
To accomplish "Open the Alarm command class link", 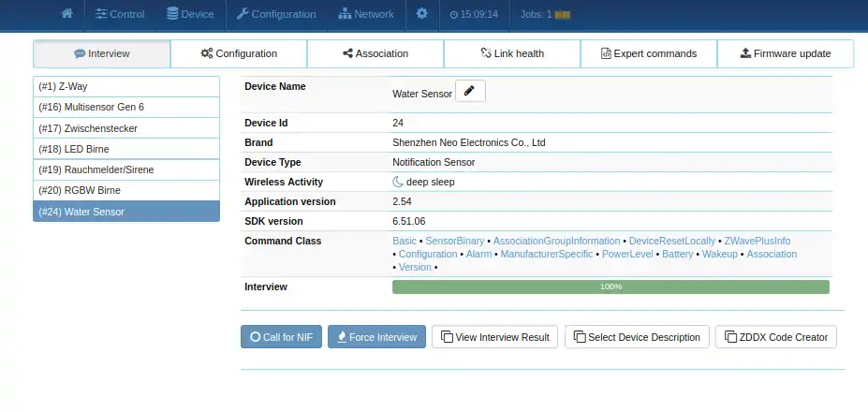I will coord(478,254).
